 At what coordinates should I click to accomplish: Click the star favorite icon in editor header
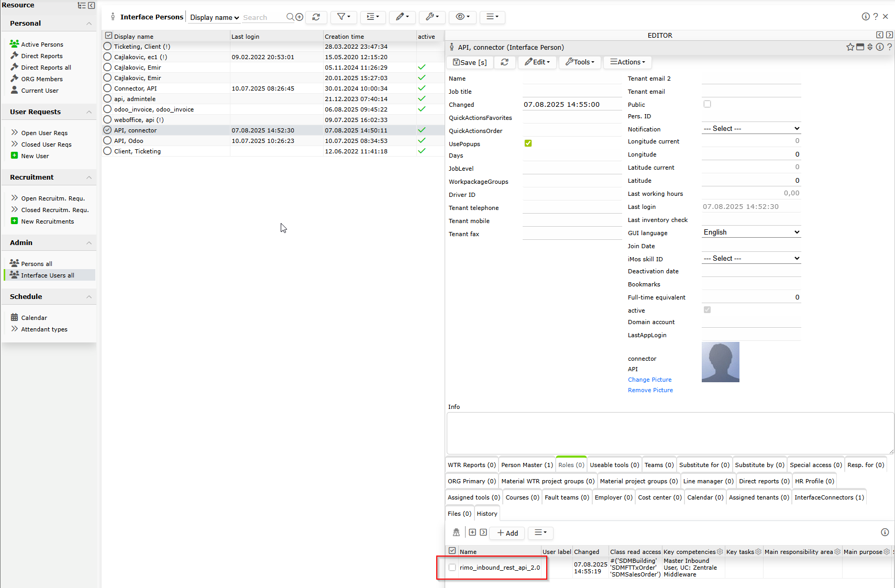(850, 47)
